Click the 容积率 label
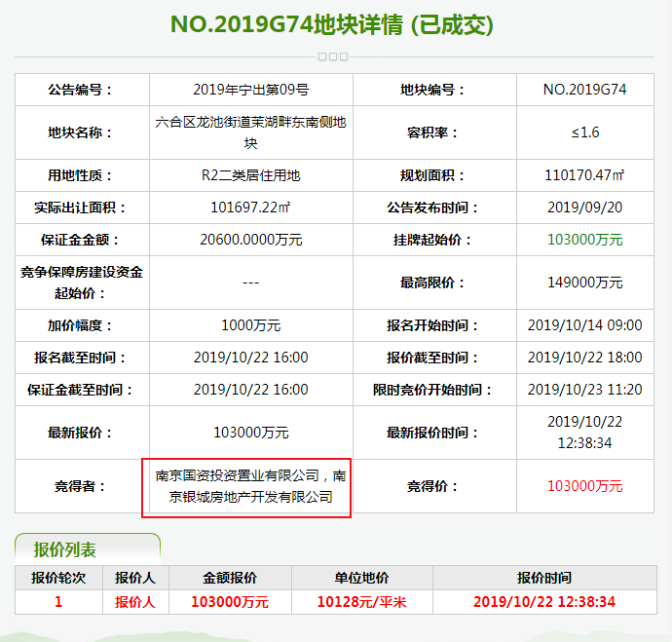This screenshot has width=672, height=642. point(431,132)
